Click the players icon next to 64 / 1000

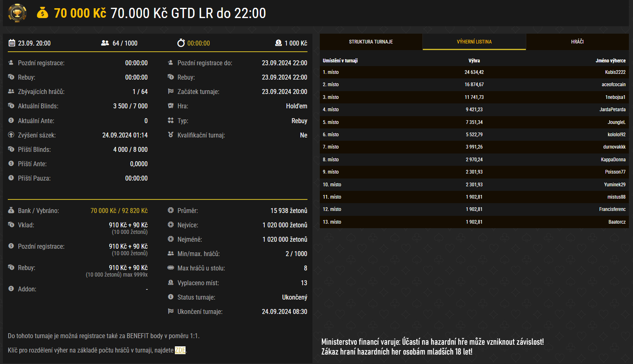tap(105, 43)
